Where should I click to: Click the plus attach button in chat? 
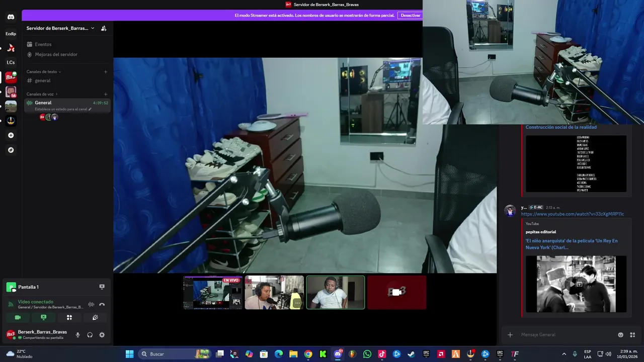pos(510,335)
